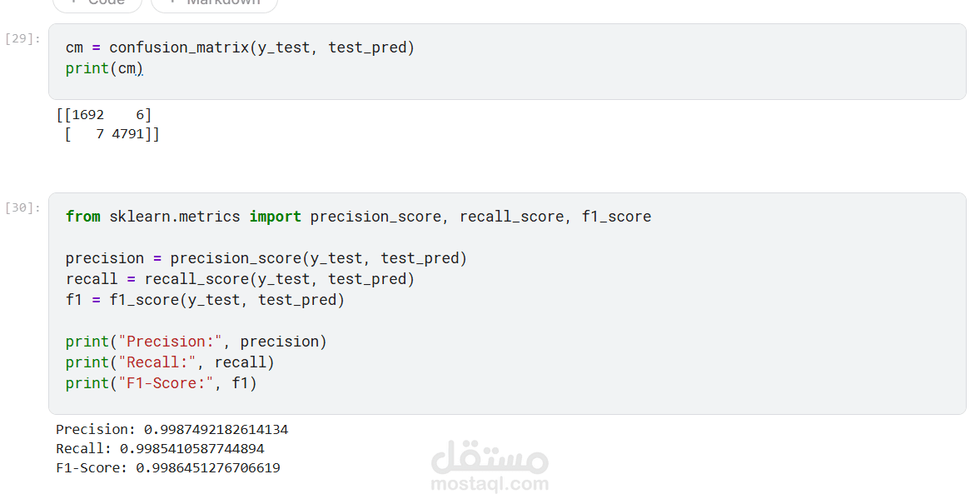
Task: Click the Arabic mostaql logo watermark
Action: [490, 456]
